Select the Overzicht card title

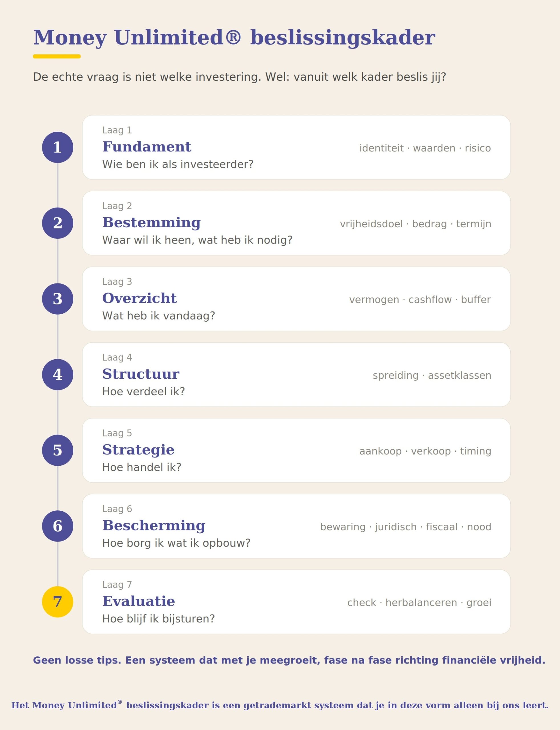click(x=139, y=298)
